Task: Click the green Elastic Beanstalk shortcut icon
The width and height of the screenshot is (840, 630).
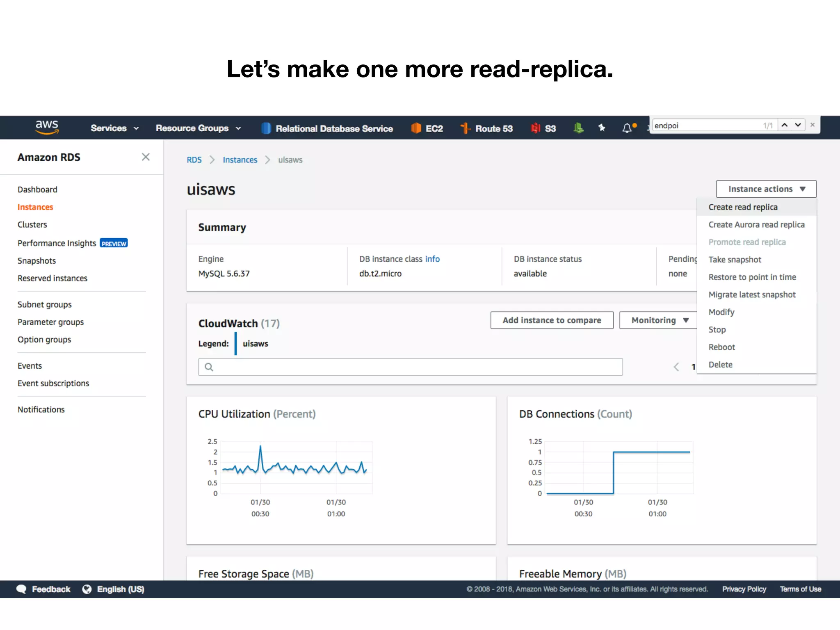Action: 578,128
